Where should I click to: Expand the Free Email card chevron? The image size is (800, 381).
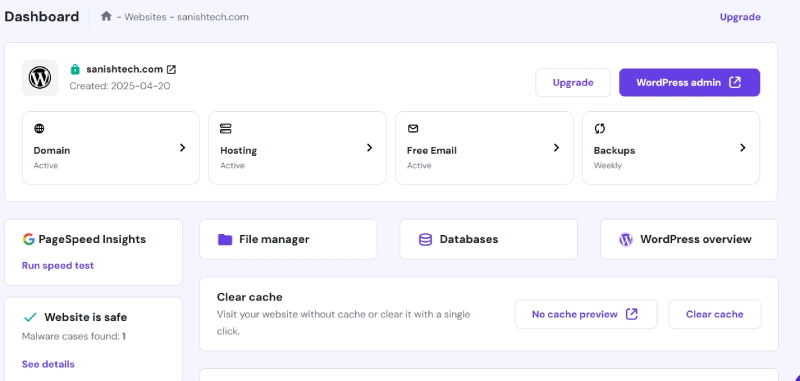[556, 148]
